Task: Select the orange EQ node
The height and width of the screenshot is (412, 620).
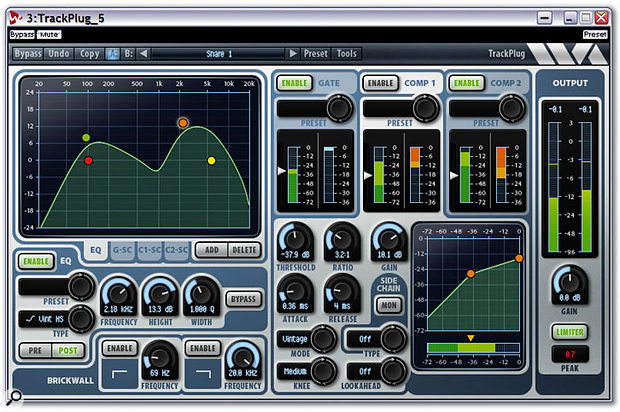Action: (x=183, y=123)
